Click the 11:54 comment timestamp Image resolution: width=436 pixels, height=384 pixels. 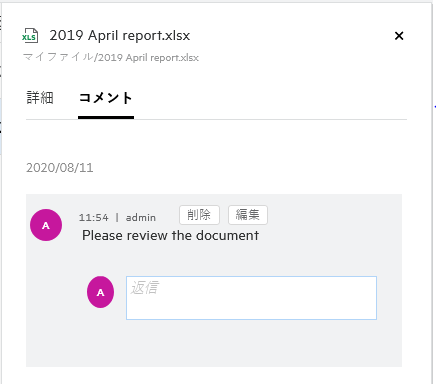94,218
